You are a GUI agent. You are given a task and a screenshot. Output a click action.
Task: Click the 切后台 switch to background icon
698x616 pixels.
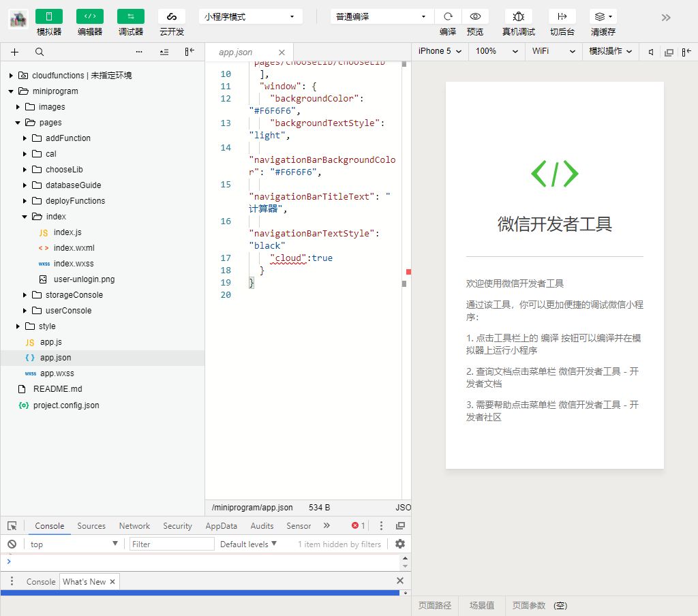tap(562, 16)
